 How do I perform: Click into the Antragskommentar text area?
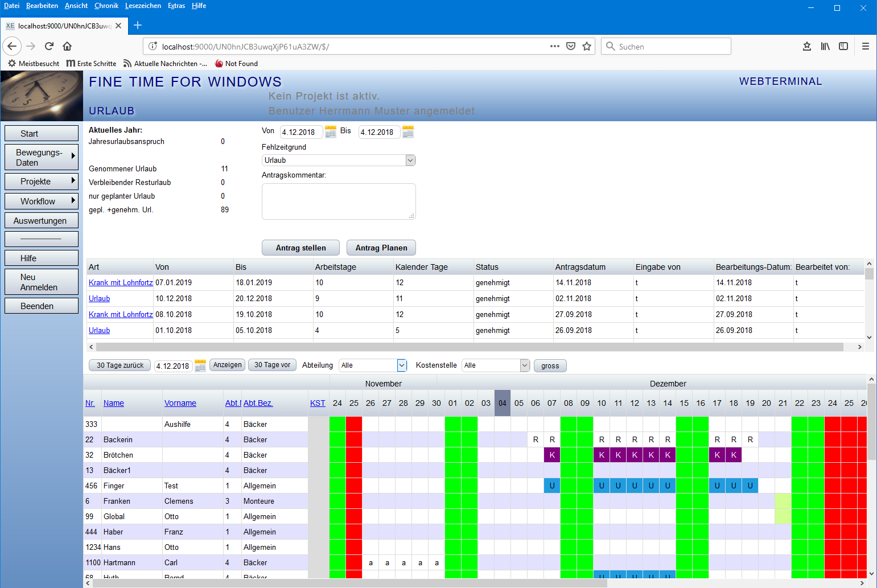click(339, 201)
